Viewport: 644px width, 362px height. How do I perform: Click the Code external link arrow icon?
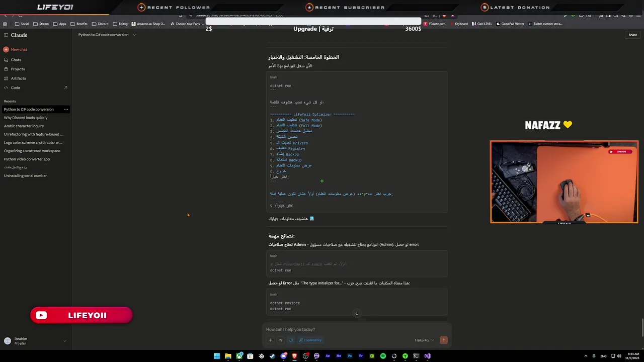(x=65, y=87)
